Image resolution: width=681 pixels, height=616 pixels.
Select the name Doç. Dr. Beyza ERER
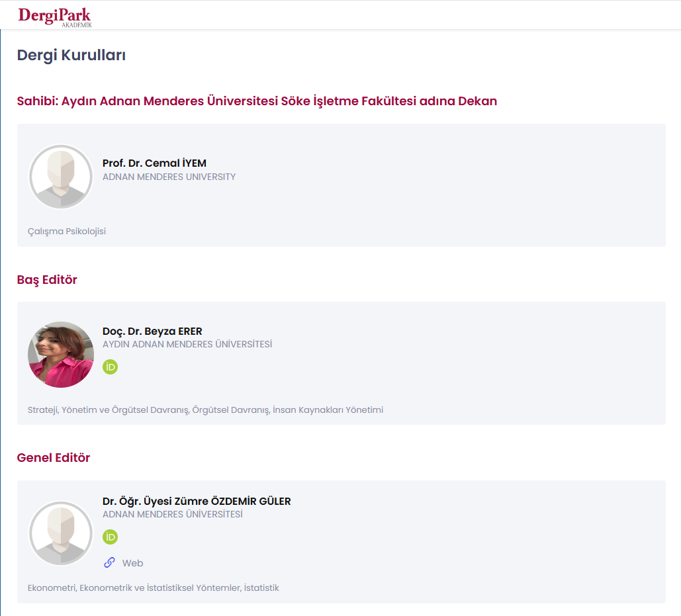[152, 331]
